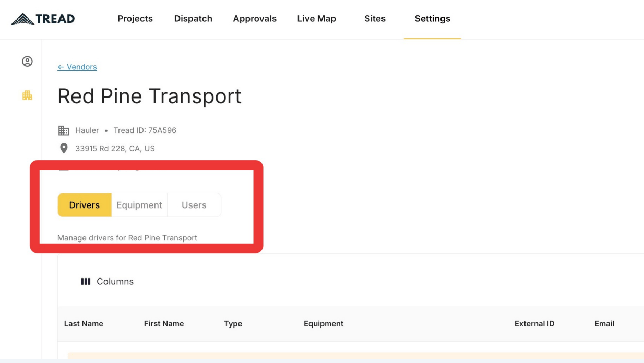Click the Type column header
Viewport: 644px width, 363px height.
click(233, 323)
